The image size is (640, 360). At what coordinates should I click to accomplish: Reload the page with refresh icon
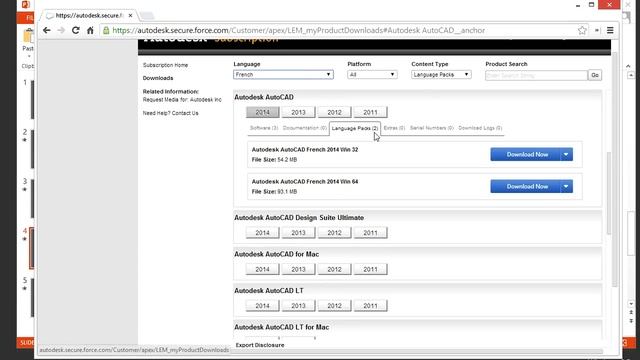(x=76, y=30)
